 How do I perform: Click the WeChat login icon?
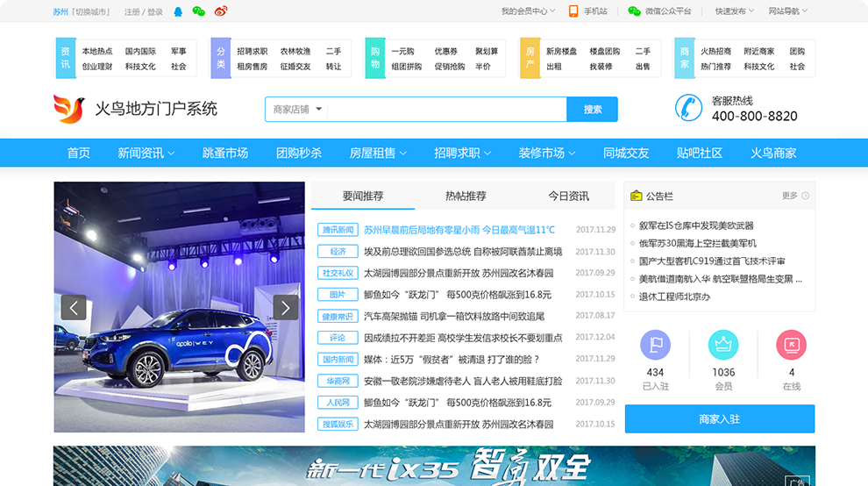pos(199,11)
